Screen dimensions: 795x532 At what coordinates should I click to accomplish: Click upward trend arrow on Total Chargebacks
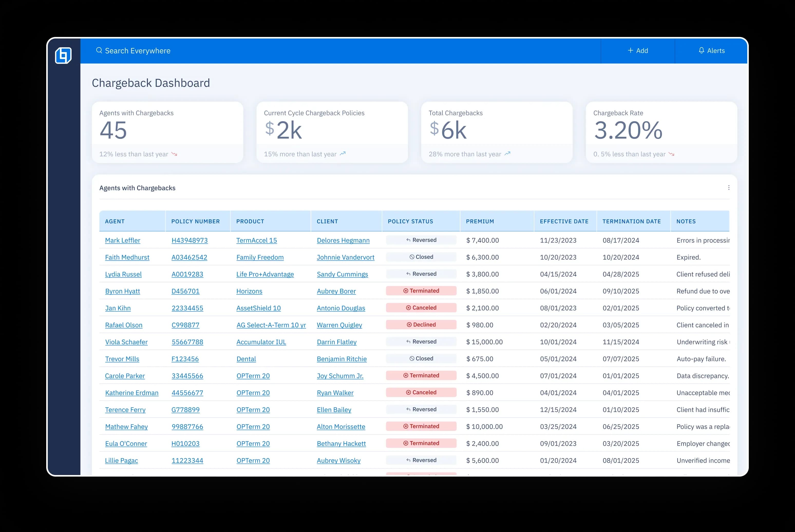[x=507, y=154]
